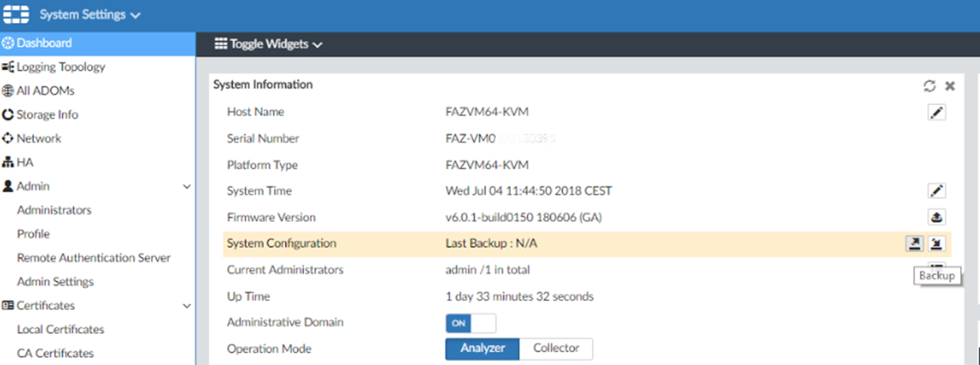Click the Fortinet logo icon
980x365 pixels.
16,15
